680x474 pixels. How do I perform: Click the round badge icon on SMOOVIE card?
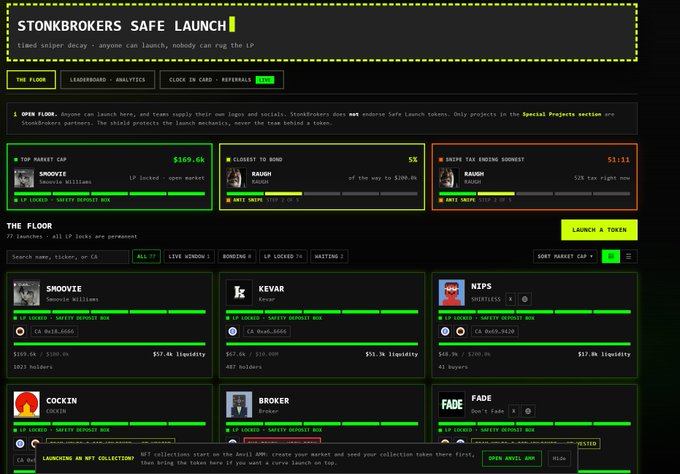pyautogui.click(x=20, y=332)
